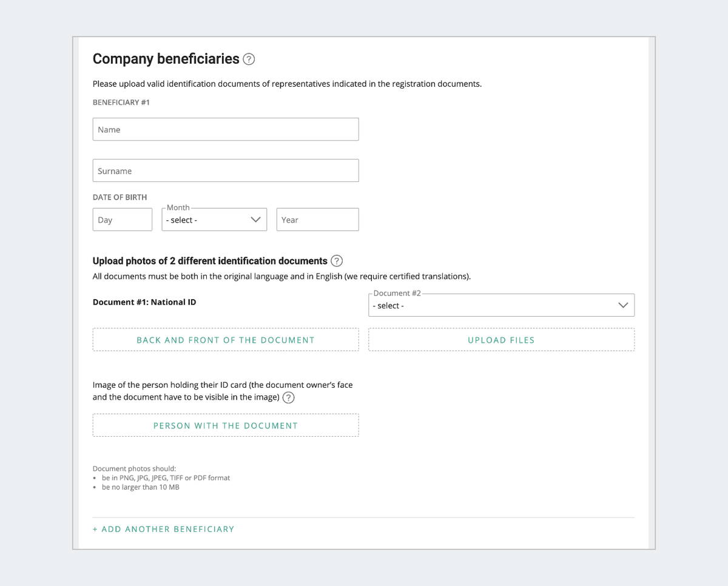This screenshot has width=728, height=586.
Task: Click the Company beneficiaries heading text
Action: coord(166,59)
